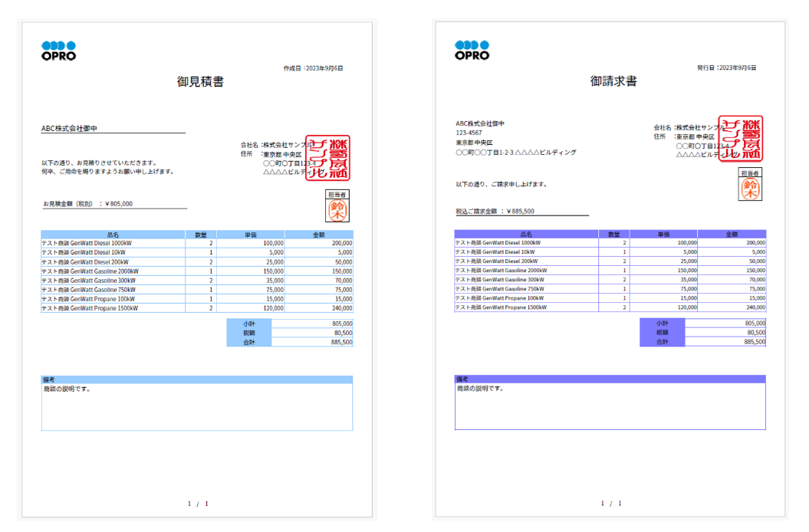This screenshot has width=809, height=532.
Task: Click the OPRO logo on the invoice document
Action: point(472,51)
